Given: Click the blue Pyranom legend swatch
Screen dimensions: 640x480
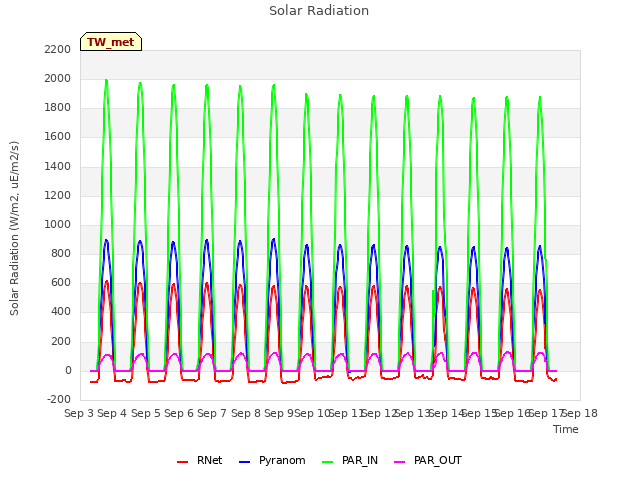Looking at the screenshot, I should pyautogui.click(x=244, y=462).
